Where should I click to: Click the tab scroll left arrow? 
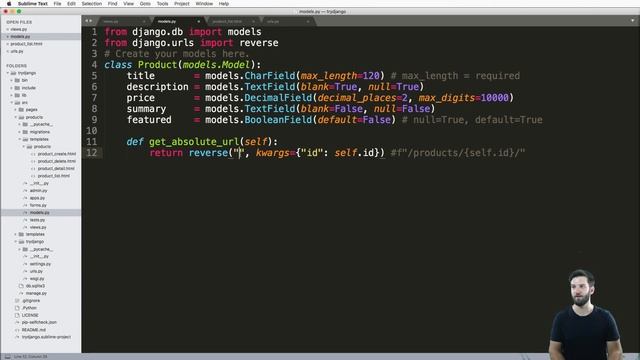click(x=86, y=21)
